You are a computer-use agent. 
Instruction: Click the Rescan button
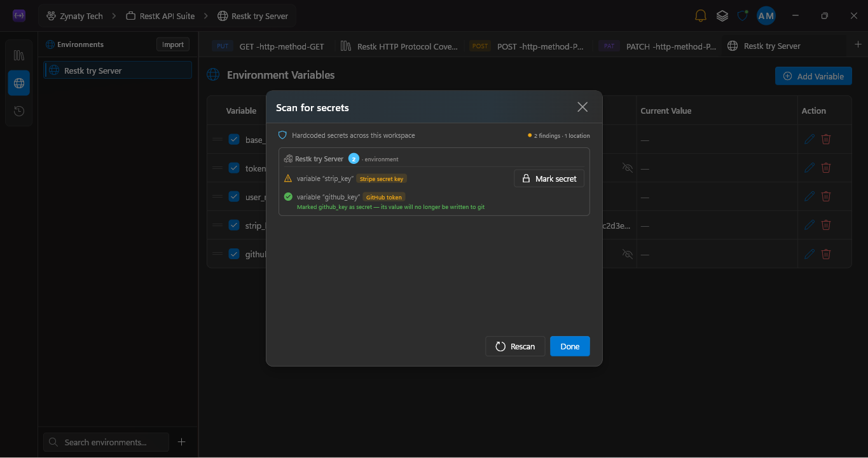515,346
